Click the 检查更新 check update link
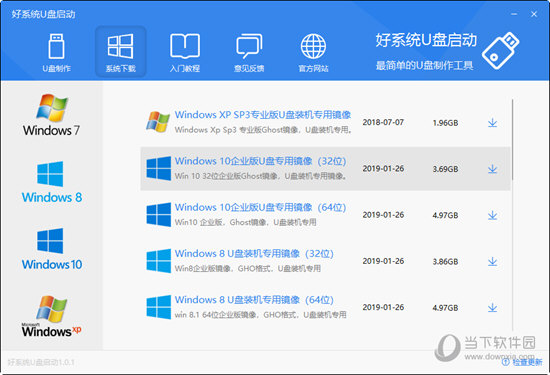This screenshot has height=375, width=550. (x=522, y=362)
